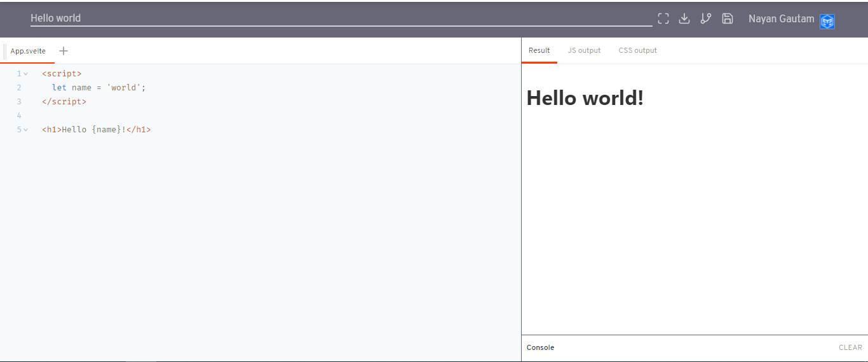Image resolution: width=868 pixels, height=362 pixels.
Task: Open the App.svelte file tab
Action: 28,51
